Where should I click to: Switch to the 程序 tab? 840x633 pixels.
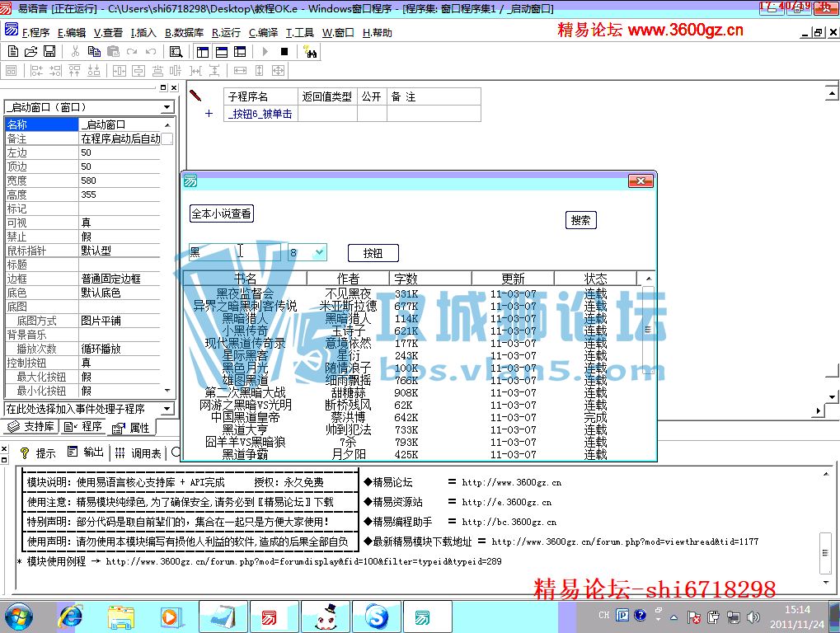pos(83,427)
